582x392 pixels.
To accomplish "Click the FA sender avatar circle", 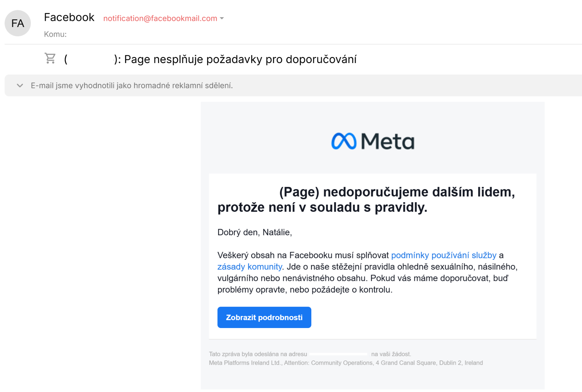I will [18, 23].
